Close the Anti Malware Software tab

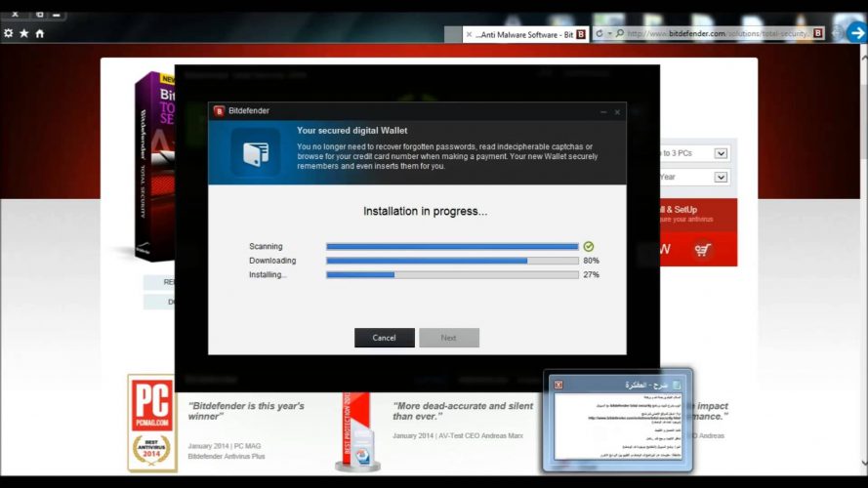point(469,34)
